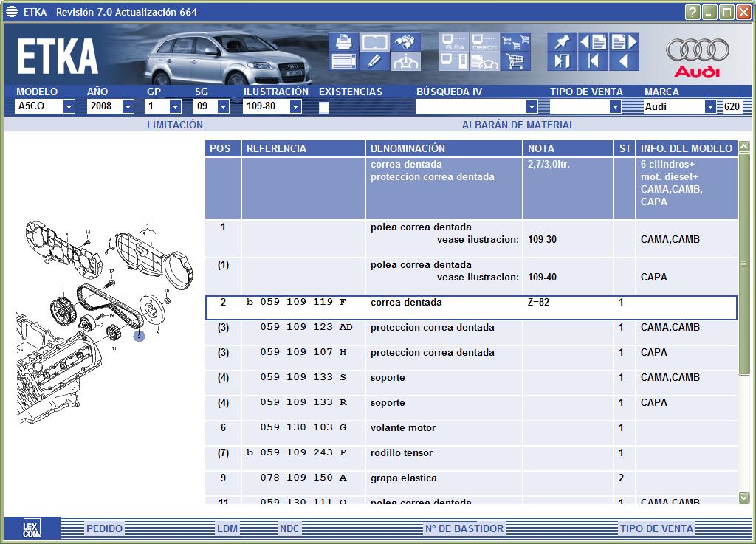
Task: Click the DEPOT link icon
Action: pyautogui.click(x=484, y=42)
